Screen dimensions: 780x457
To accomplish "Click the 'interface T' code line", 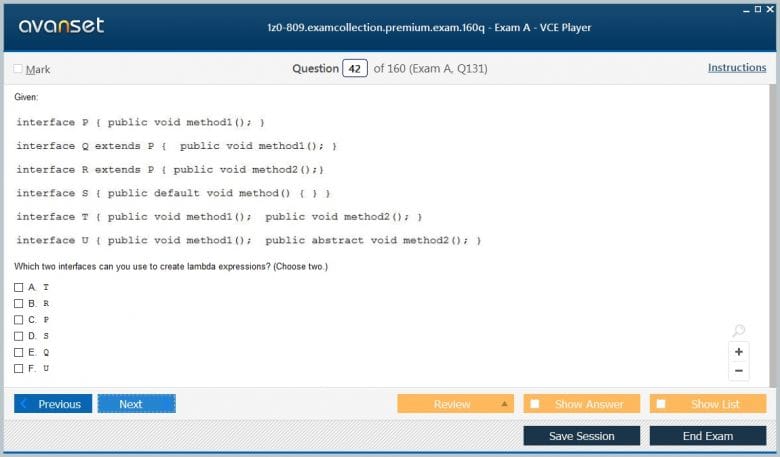I will [219, 217].
